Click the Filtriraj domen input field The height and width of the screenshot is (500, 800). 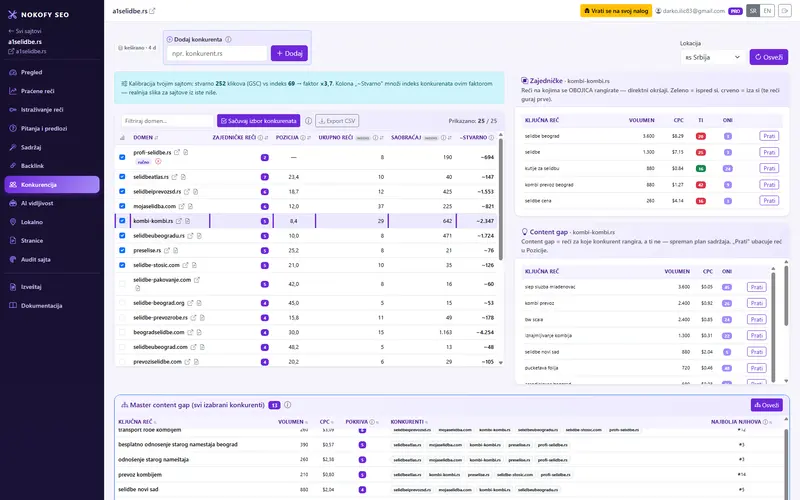click(167, 121)
